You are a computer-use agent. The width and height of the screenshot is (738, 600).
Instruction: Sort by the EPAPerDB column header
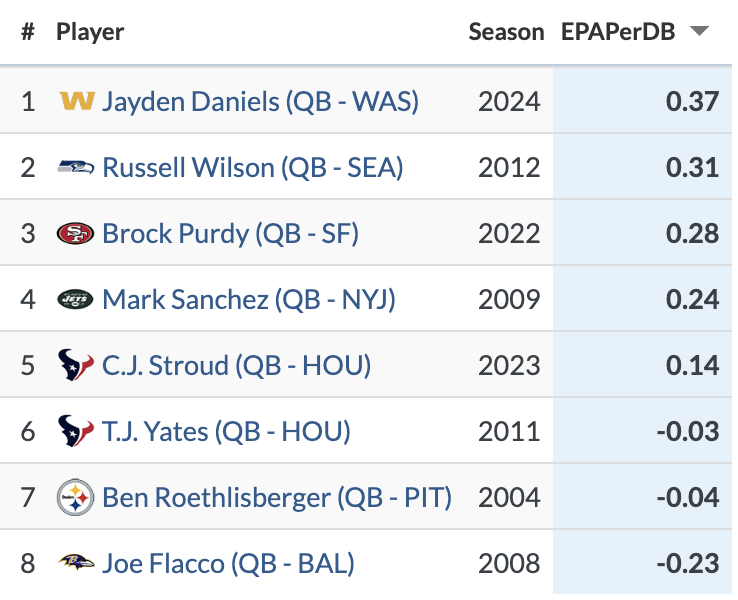(618, 32)
